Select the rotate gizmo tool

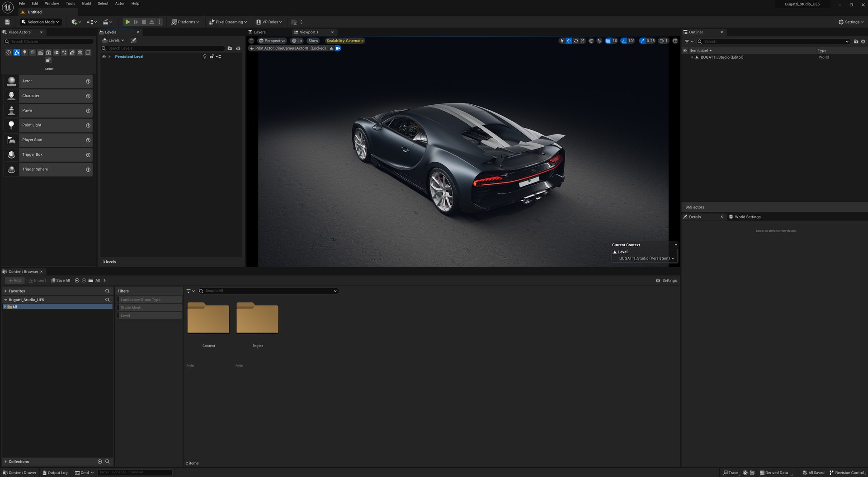point(576,41)
